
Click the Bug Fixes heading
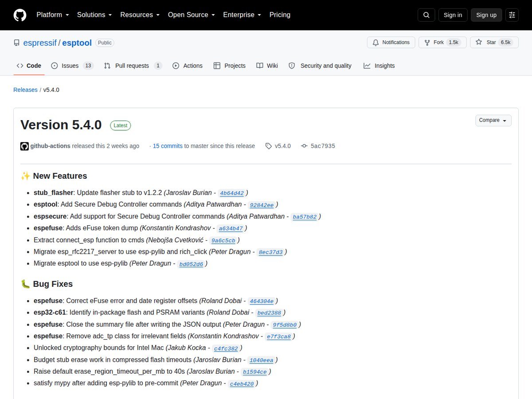coord(47,284)
